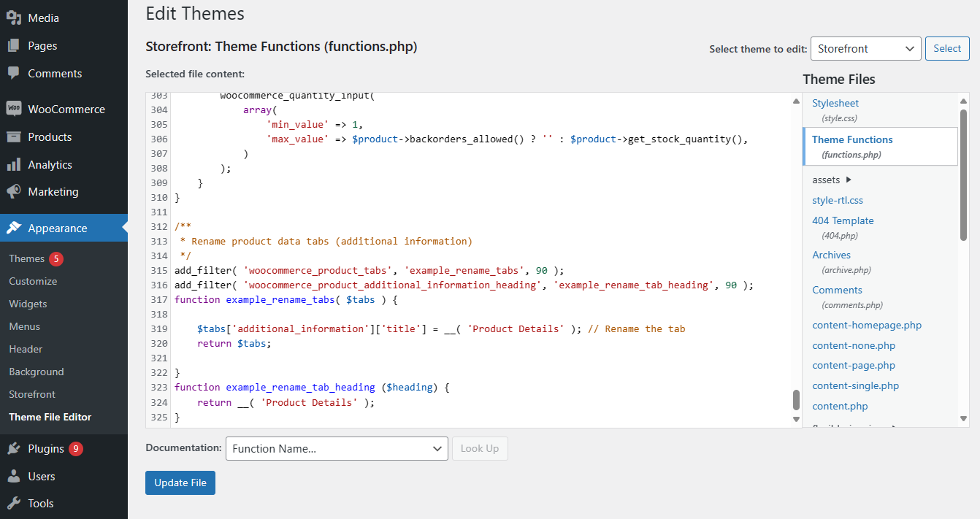The height and width of the screenshot is (519, 980).
Task: Open content-homepage.php file
Action: coord(867,325)
